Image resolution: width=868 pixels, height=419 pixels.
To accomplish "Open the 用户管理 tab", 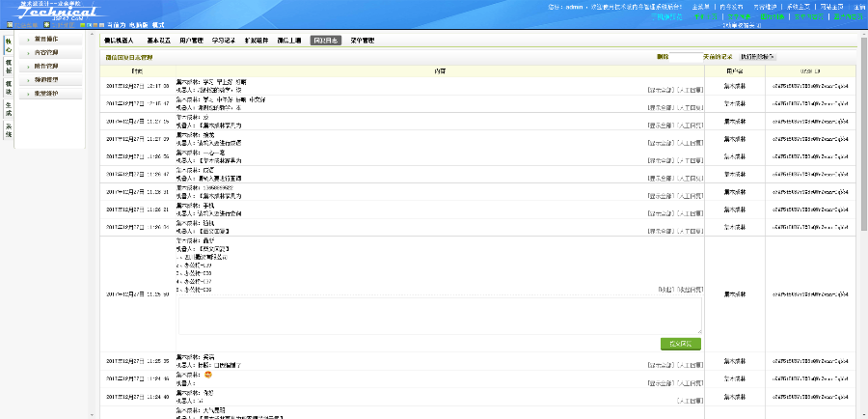I will [x=192, y=41].
